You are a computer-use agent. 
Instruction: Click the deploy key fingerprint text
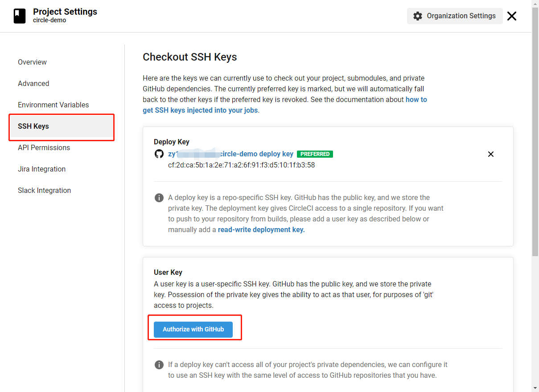pyautogui.click(x=241, y=165)
